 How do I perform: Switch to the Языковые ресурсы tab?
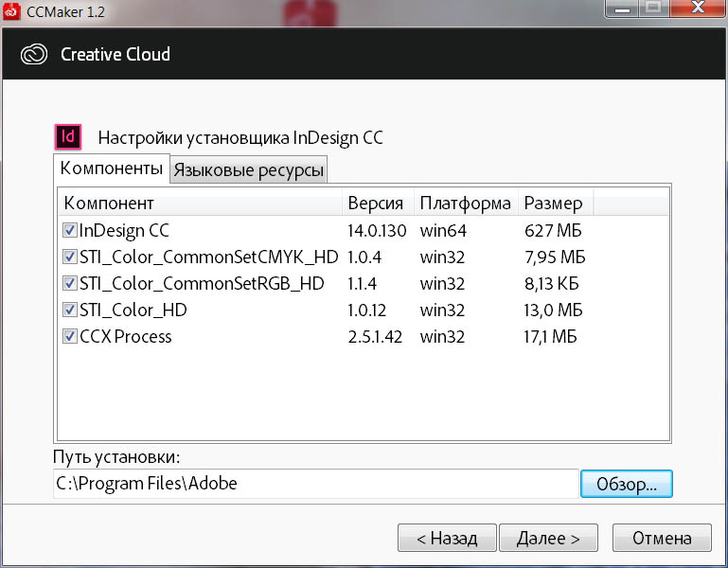click(248, 170)
